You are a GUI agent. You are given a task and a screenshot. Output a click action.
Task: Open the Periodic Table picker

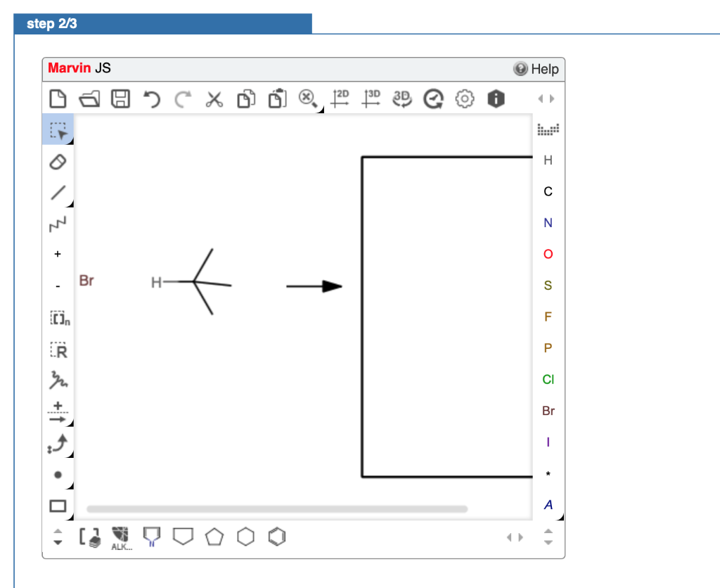coord(548,129)
